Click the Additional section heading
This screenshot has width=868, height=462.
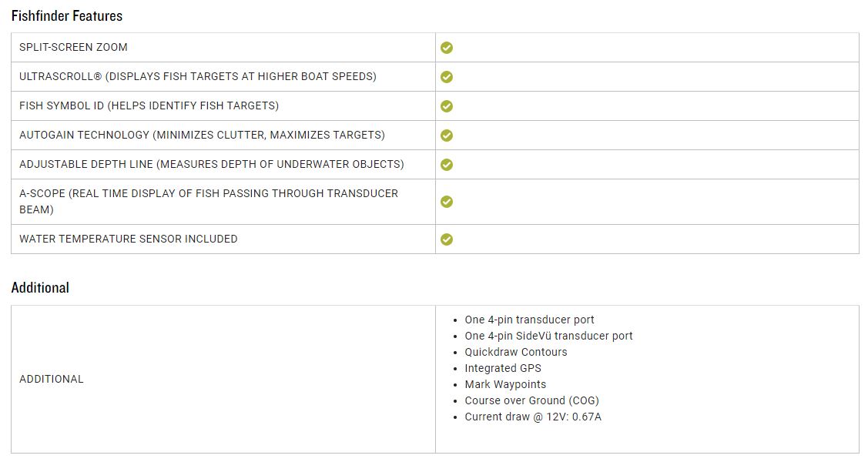tap(40, 287)
